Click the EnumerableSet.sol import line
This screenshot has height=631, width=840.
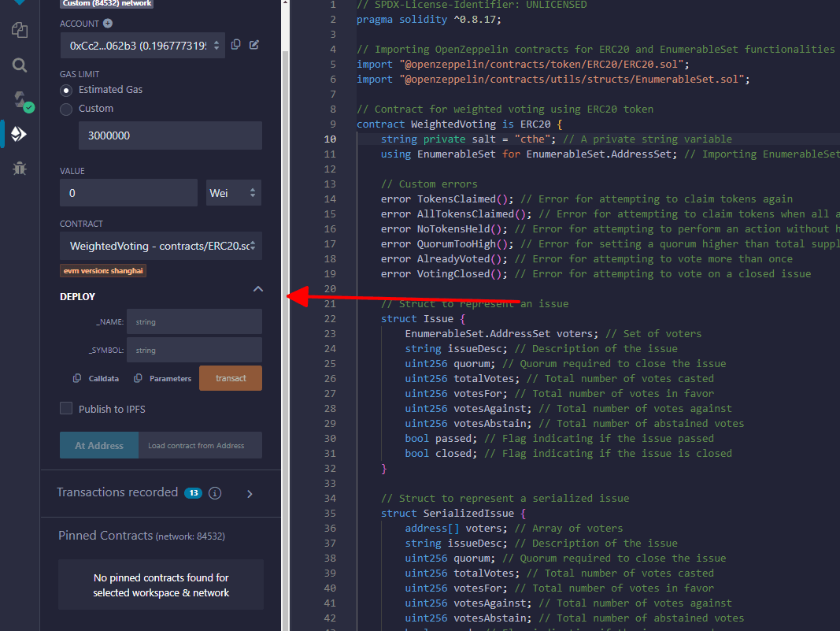[x=553, y=80]
